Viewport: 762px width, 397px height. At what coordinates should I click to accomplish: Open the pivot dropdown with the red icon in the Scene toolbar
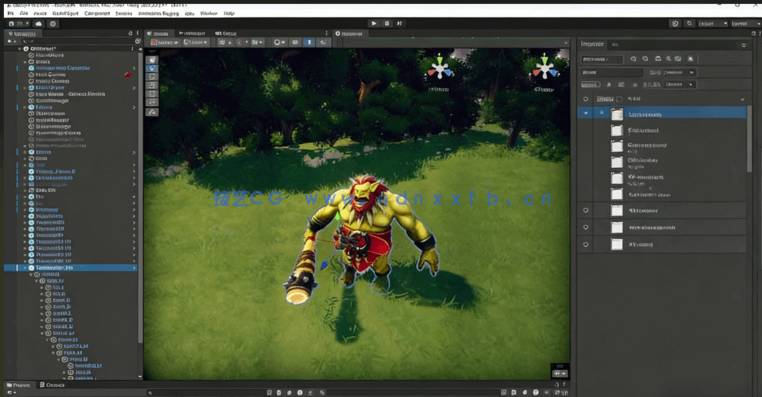(x=165, y=42)
